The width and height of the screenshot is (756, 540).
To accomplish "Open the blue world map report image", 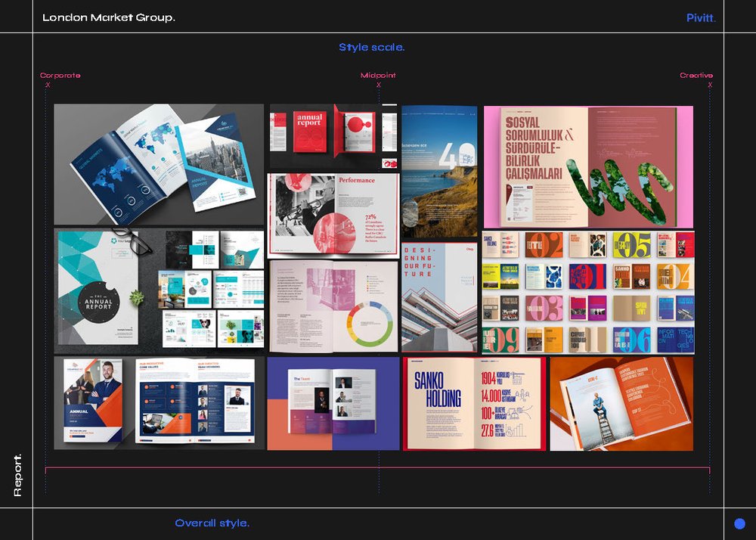I will (159, 164).
